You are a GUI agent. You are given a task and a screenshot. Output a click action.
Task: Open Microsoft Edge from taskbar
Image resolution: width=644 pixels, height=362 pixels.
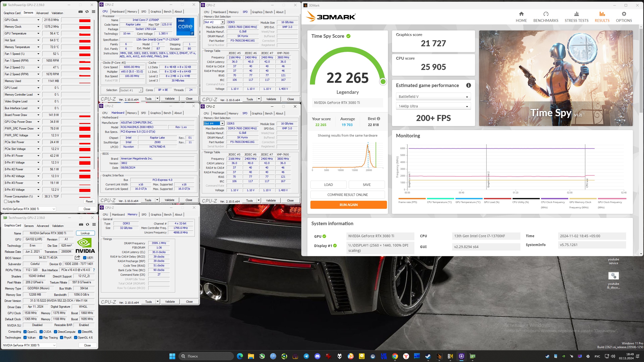(240, 356)
